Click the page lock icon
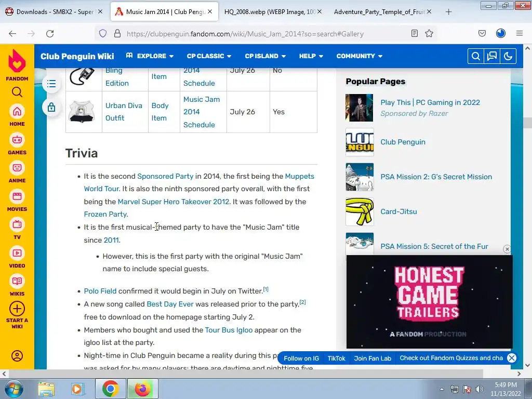The width and height of the screenshot is (532, 399). 51,107
